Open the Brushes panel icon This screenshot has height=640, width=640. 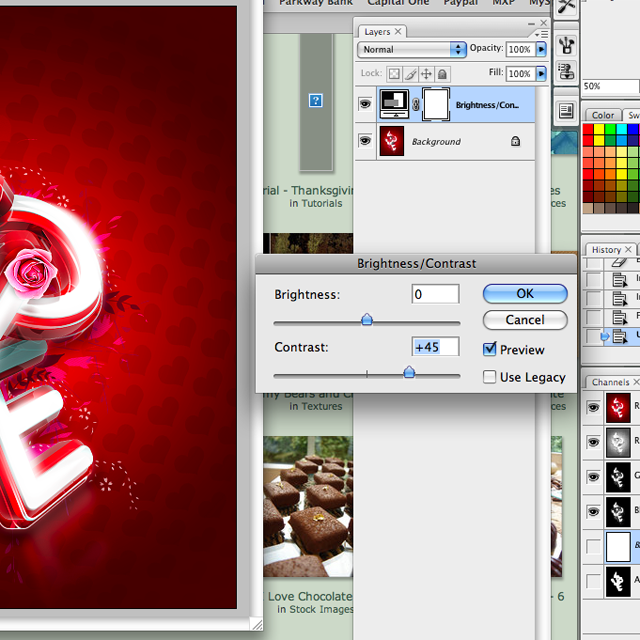click(567, 45)
